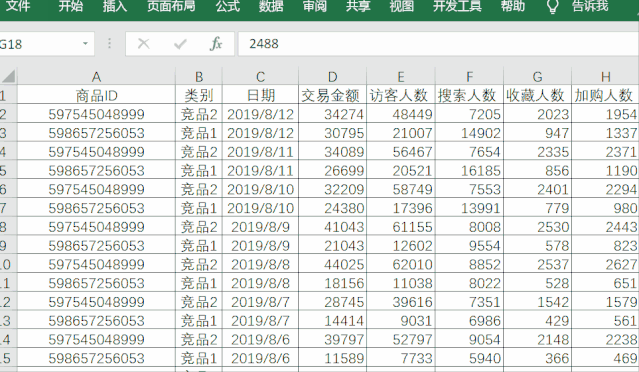
Task: Select cell with value 34274
Action: tap(333, 114)
